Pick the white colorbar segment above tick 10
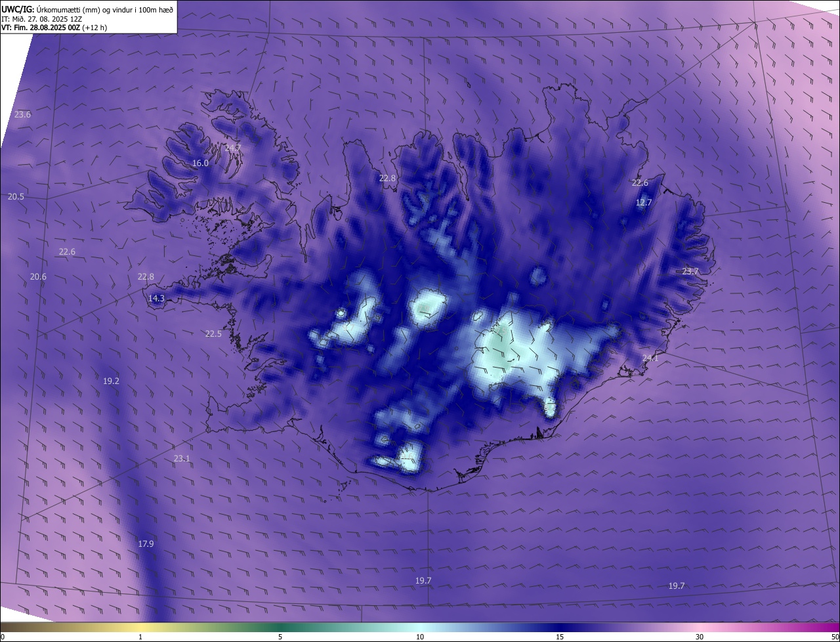Viewport: 840px width, 642px height. point(420,627)
